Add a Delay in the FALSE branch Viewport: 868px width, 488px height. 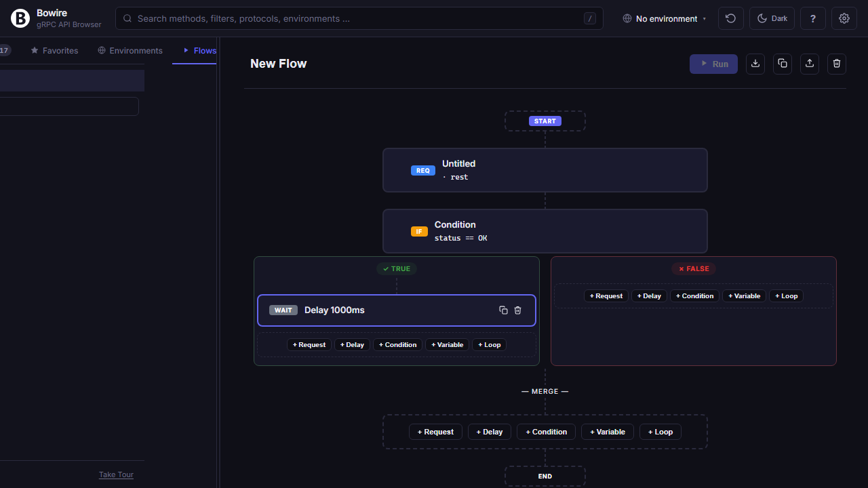point(649,296)
